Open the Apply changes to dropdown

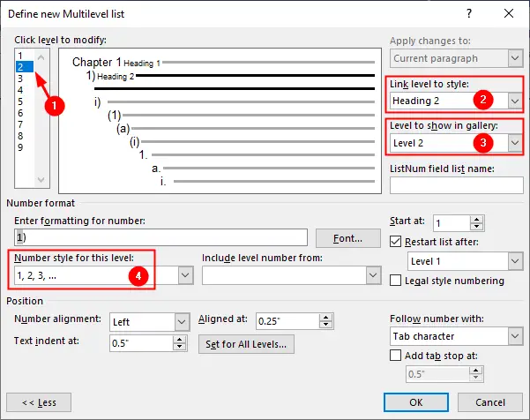(515, 58)
